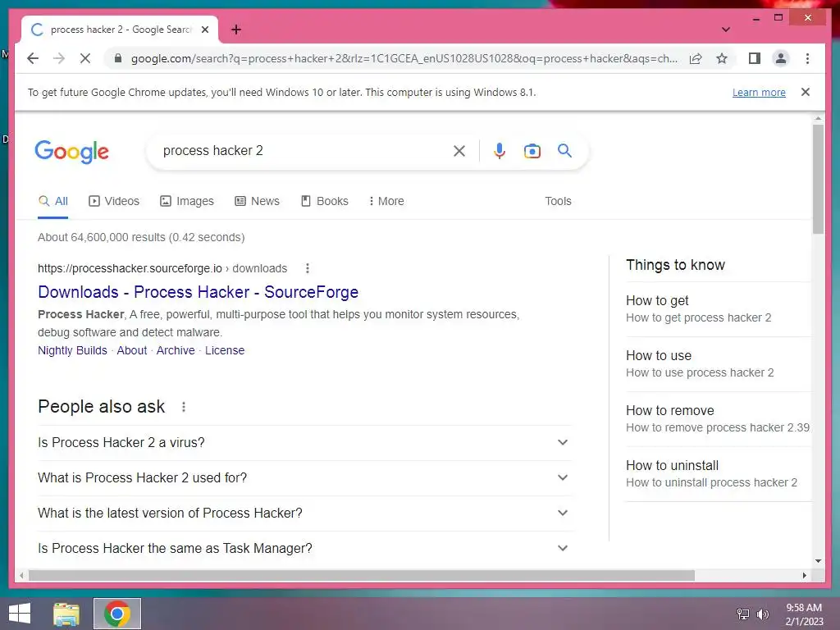
Task: Switch to Videos results tab
Action: [x=113, y=201]
